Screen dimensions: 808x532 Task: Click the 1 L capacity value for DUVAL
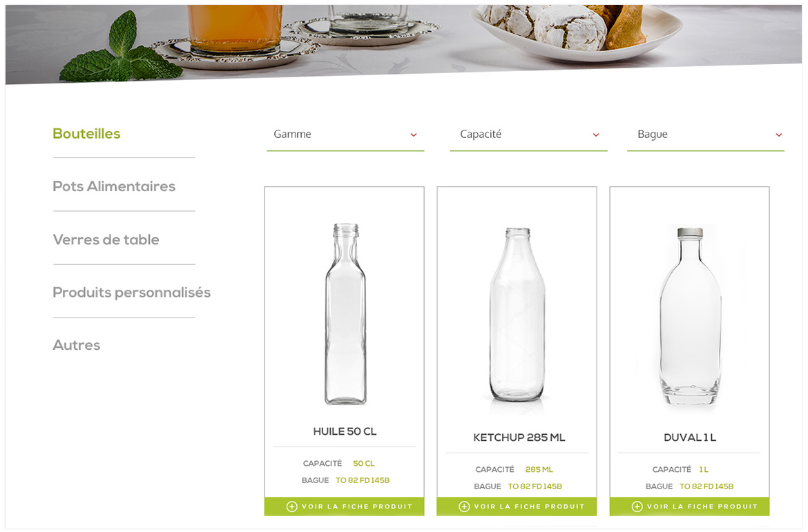pos(703,469)
